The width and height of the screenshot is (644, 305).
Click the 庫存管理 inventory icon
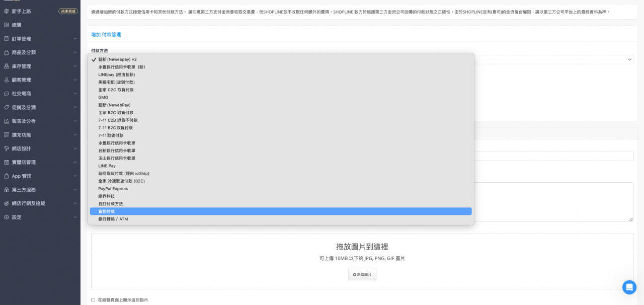(x=6, y=66)
